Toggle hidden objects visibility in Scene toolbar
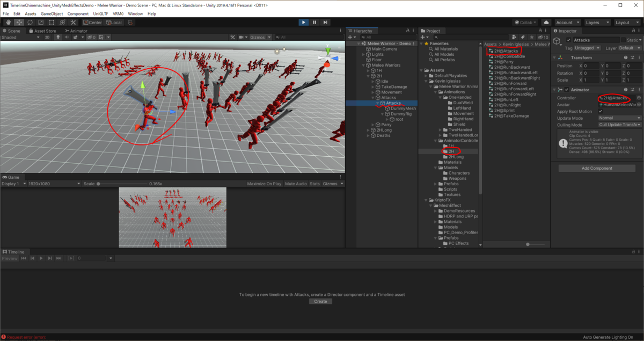Screen dimensions: 644x341 tap(92, 37)
